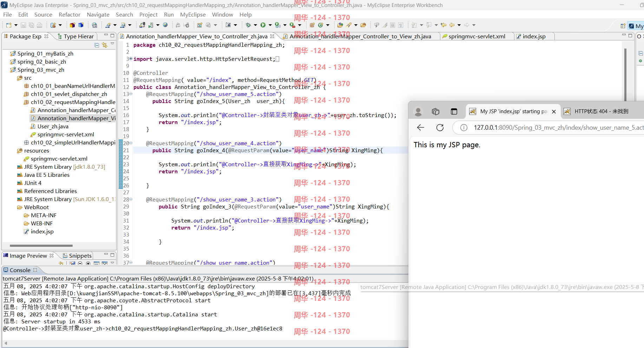Collapse the code fold at line 28

pos(131,199)
